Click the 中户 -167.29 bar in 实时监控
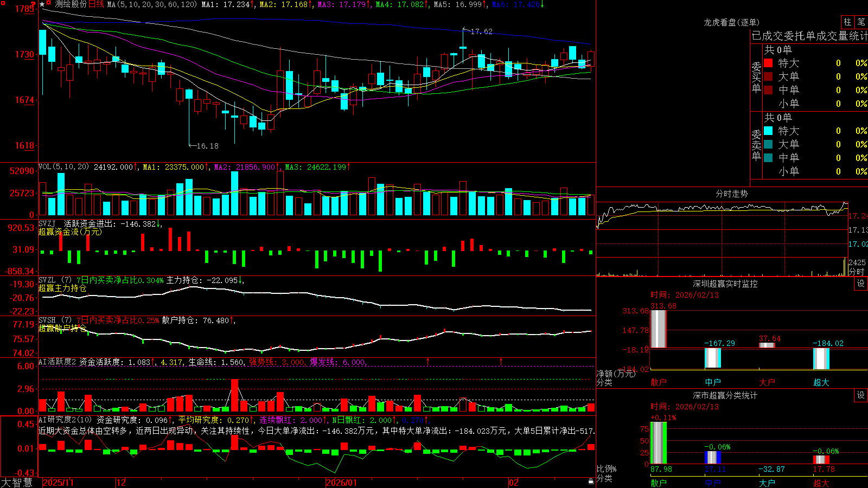This screenshot has width=868, height=488. (x=713, y=358)
